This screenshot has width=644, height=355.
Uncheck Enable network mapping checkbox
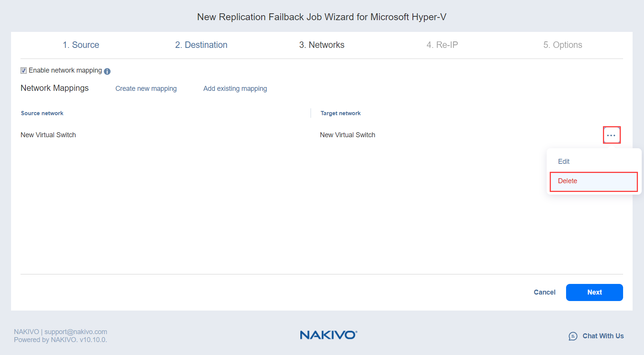[x=24, y=71]
